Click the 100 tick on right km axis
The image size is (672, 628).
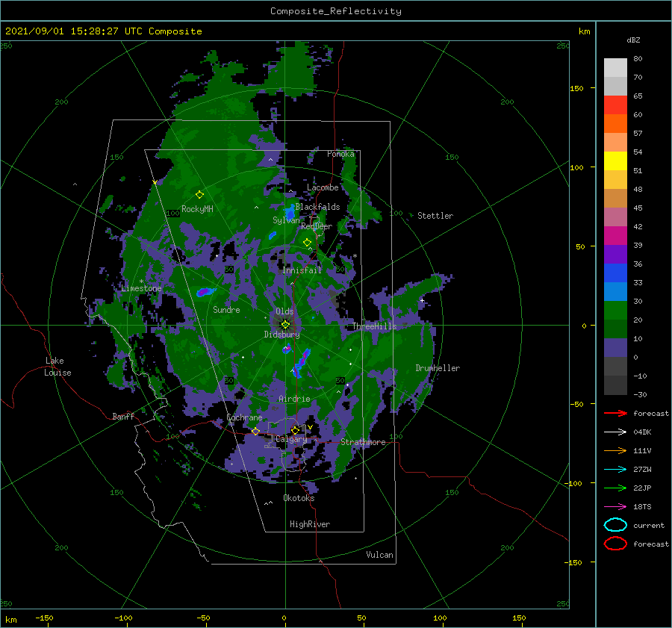[577, 167]
